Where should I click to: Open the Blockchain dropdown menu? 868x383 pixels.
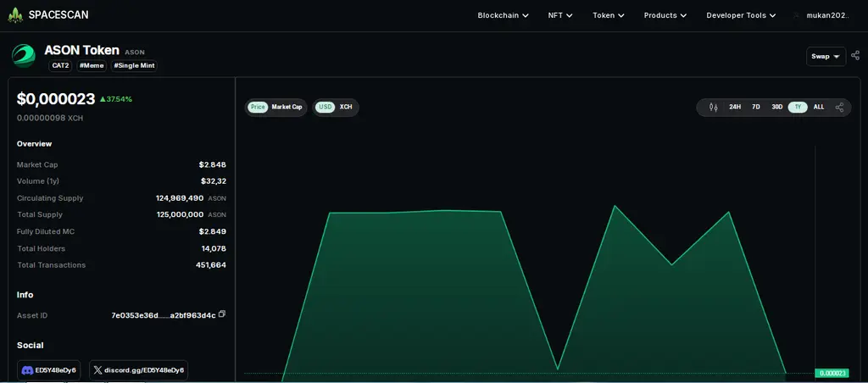(x=504, y=15)
